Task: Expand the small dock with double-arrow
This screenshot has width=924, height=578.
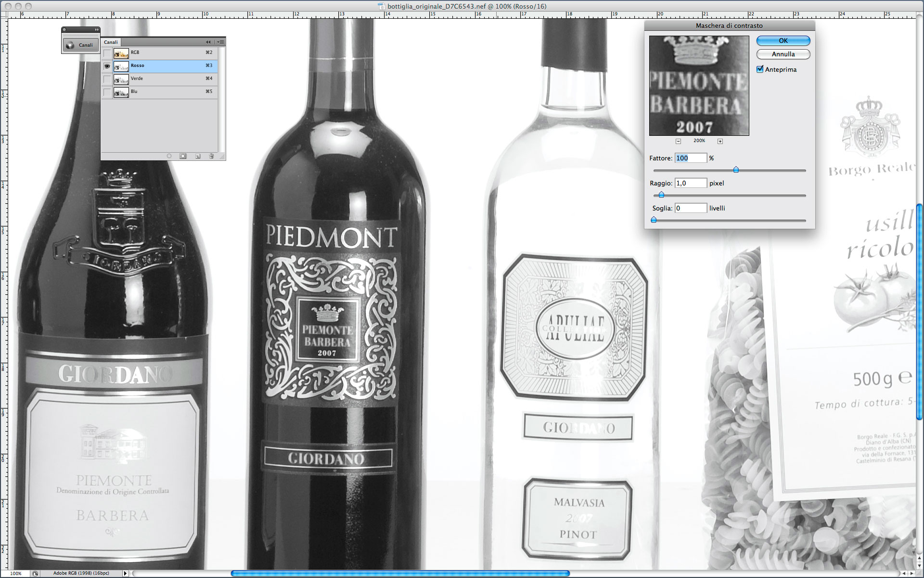Action: 96,30
